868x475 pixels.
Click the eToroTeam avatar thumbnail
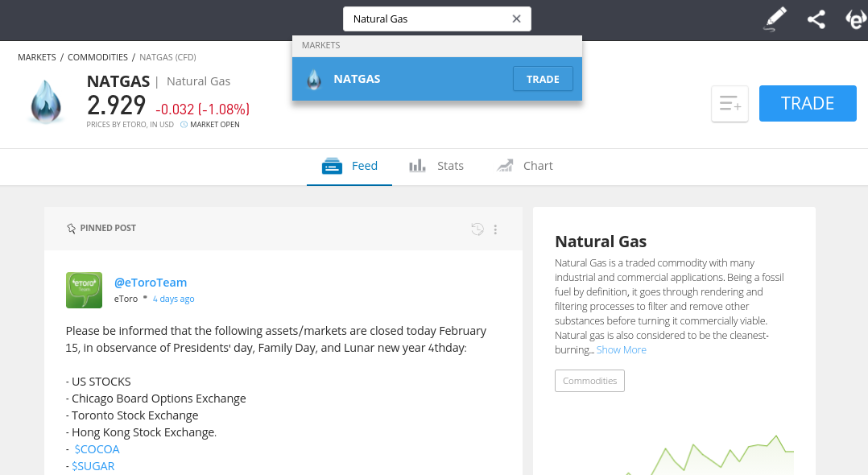point(84,289)
